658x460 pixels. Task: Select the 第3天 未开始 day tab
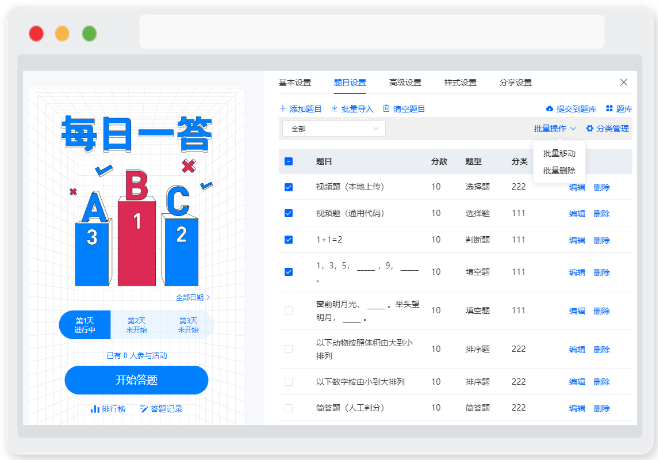coord(188,325)
